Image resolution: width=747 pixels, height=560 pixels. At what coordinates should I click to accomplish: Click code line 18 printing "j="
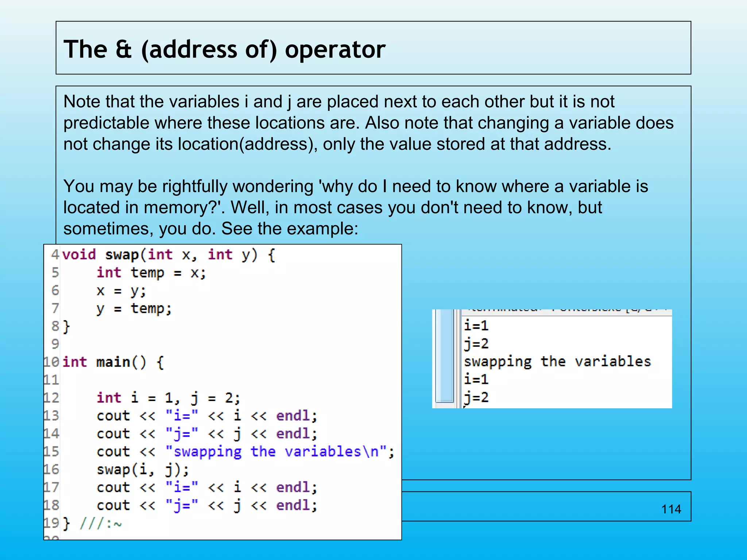point(207,505)
